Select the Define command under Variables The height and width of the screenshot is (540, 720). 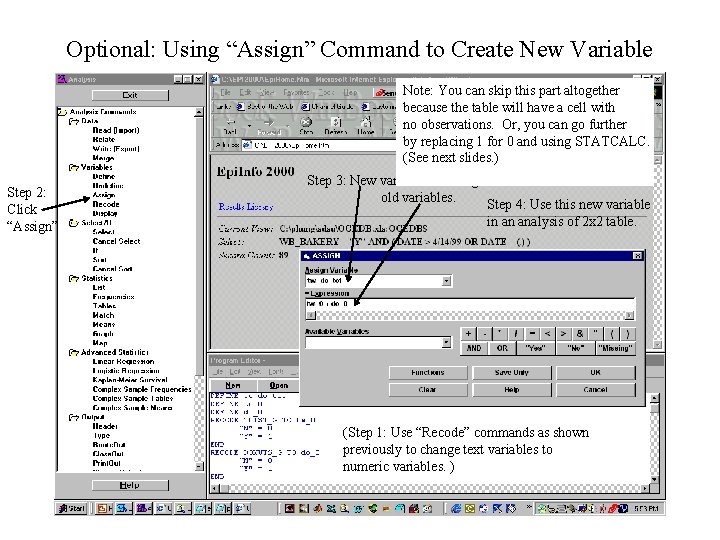click(104, 176)
